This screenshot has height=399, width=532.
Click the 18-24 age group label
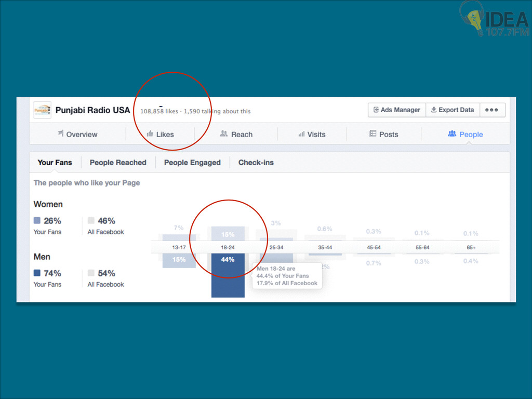coord(228,247)
